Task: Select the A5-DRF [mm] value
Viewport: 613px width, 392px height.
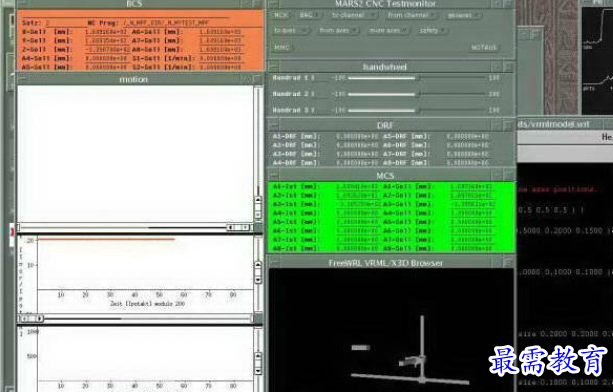Action: [468, 137]
